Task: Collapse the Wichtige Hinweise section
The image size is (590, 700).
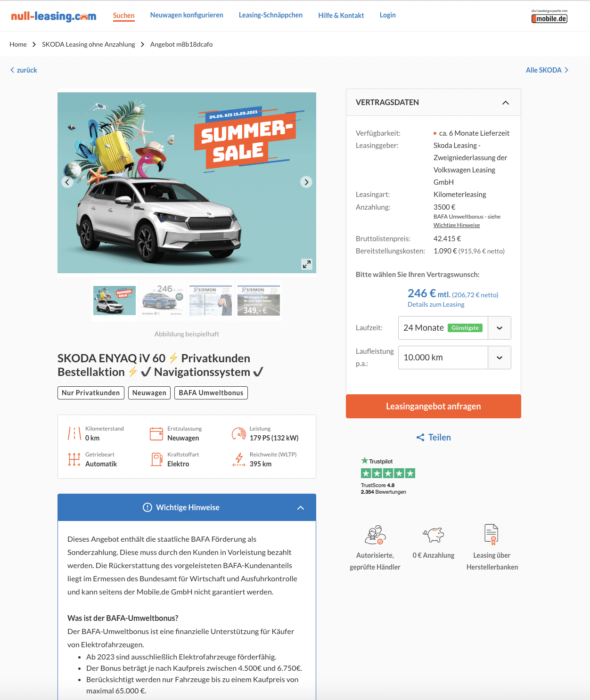Action: 301,508
